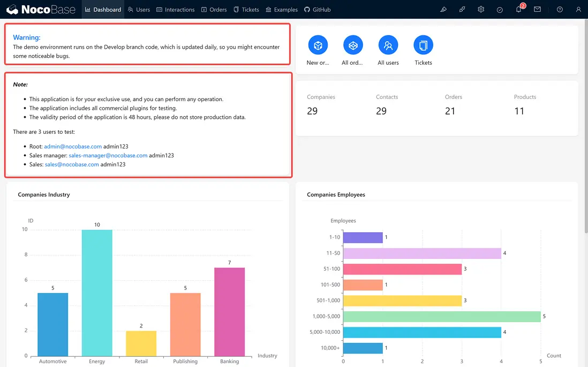Viewport: 588px width, 367px height.
Task: Open the plugin manager plug icon
Action: pyautogui.click(x=462, y=10)
